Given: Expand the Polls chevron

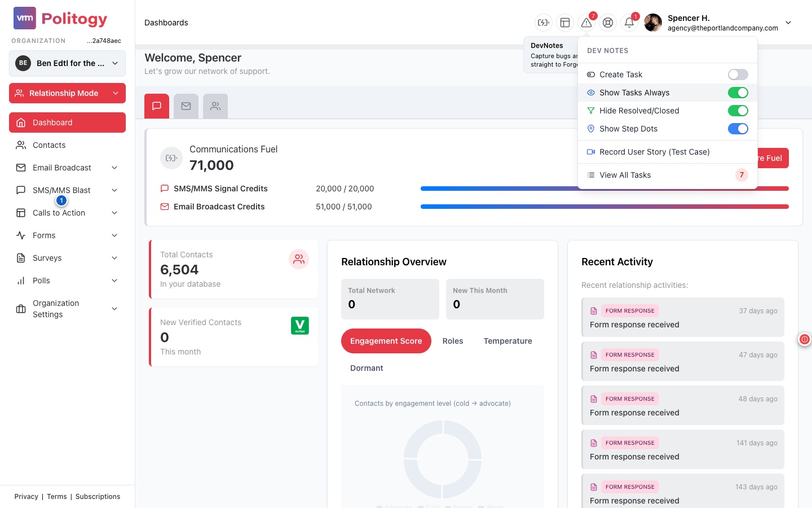Looking at the screenshot, I should point(114,281).
